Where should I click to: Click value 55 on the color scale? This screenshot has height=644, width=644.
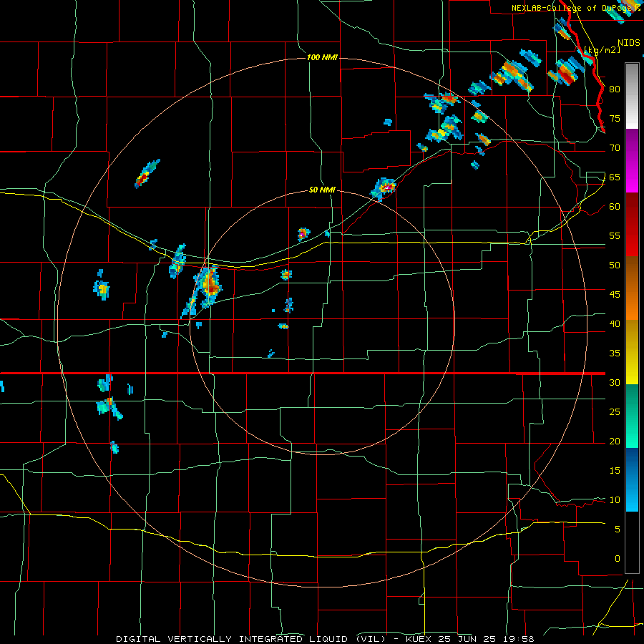click(615, 235)
